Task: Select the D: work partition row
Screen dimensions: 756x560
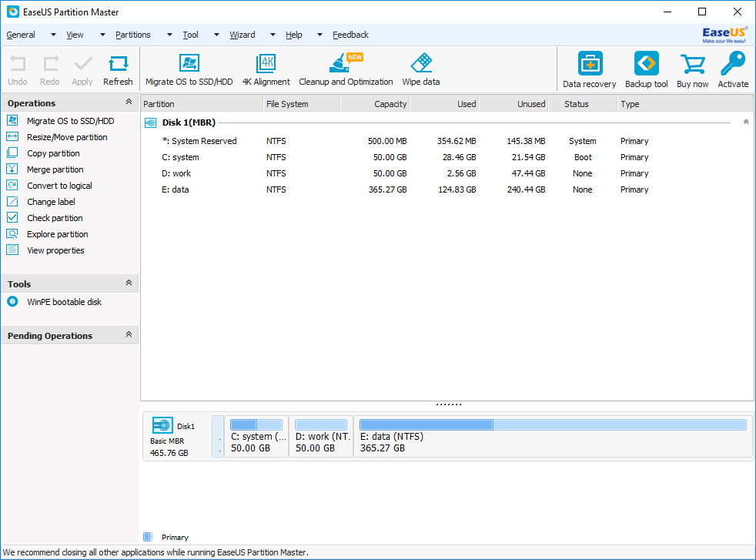Action: pos(447,173)
